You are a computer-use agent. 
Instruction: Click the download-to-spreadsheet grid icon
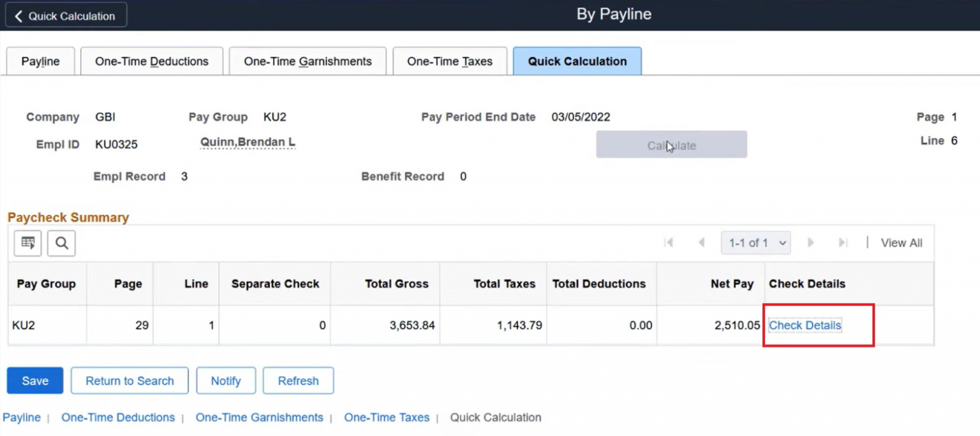point(27,243)
